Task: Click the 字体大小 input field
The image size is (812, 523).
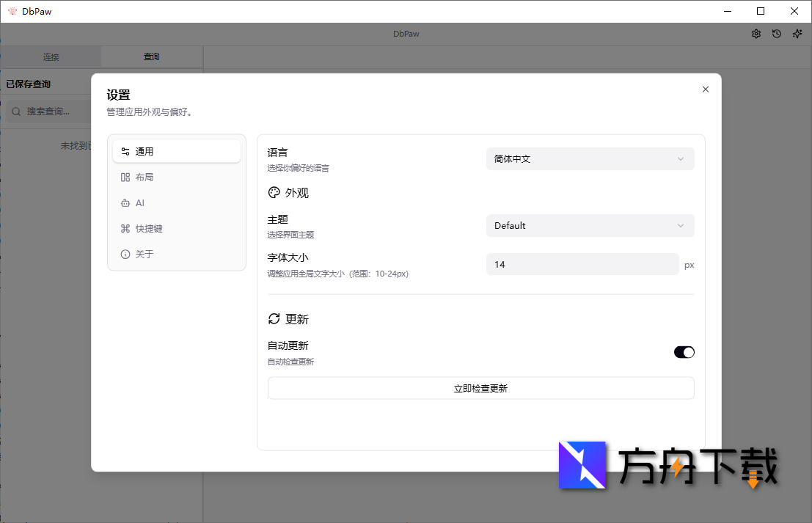Action: [582, 265]
